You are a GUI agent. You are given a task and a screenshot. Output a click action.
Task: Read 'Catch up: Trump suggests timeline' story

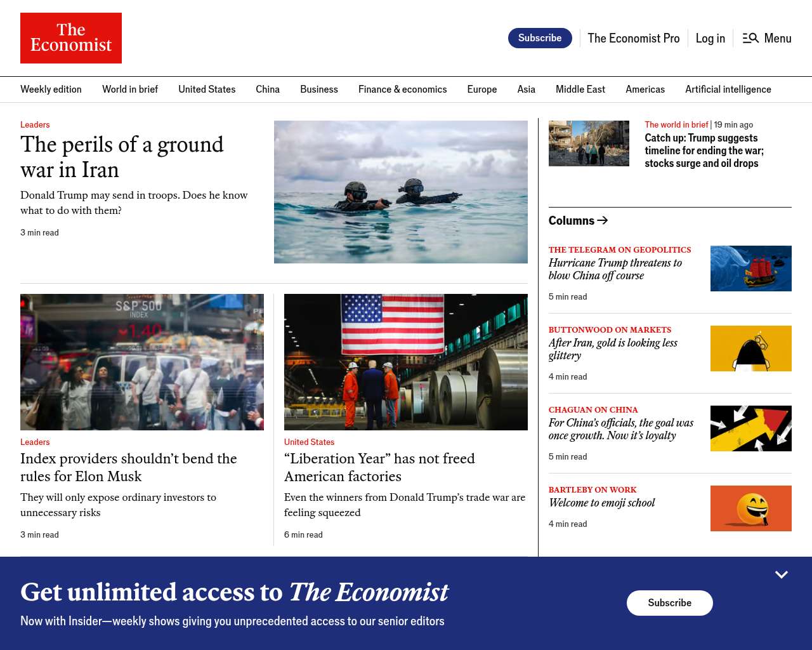[704, 150]
